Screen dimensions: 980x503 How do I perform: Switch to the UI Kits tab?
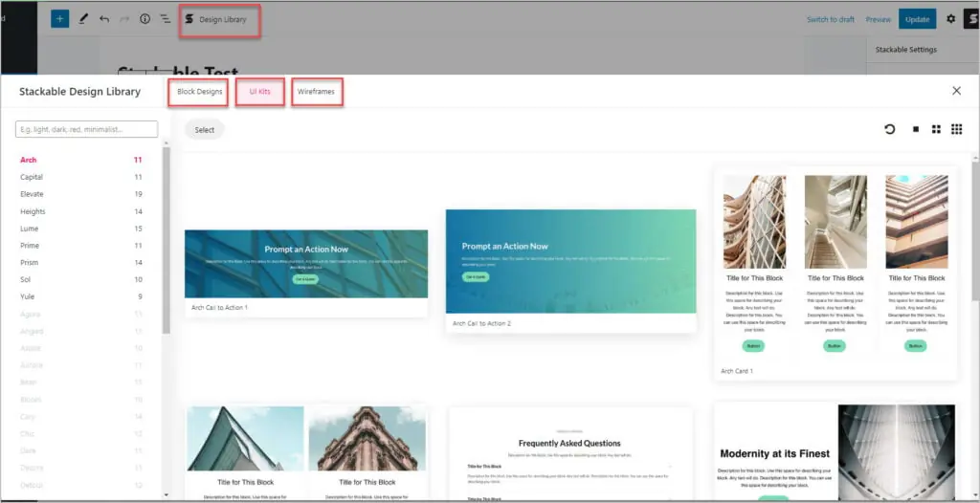tap(260, 91)
